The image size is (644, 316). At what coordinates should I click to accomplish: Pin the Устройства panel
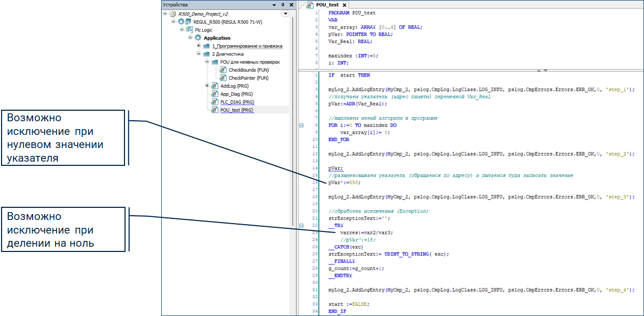pos(283,4)
